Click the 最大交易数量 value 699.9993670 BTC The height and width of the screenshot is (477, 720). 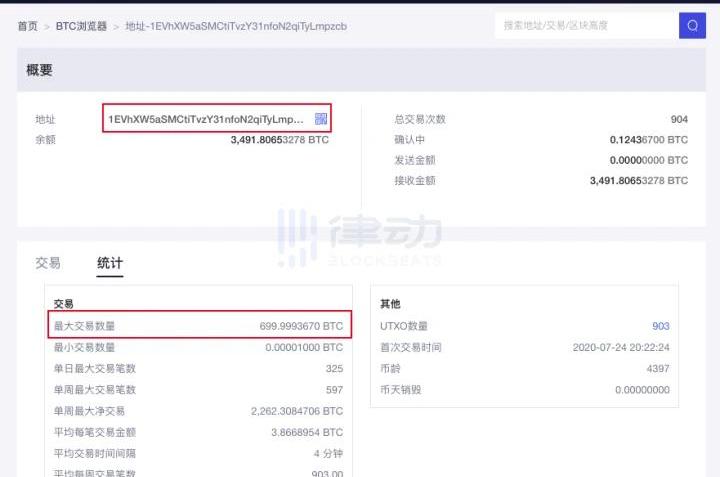click(300, 326)
